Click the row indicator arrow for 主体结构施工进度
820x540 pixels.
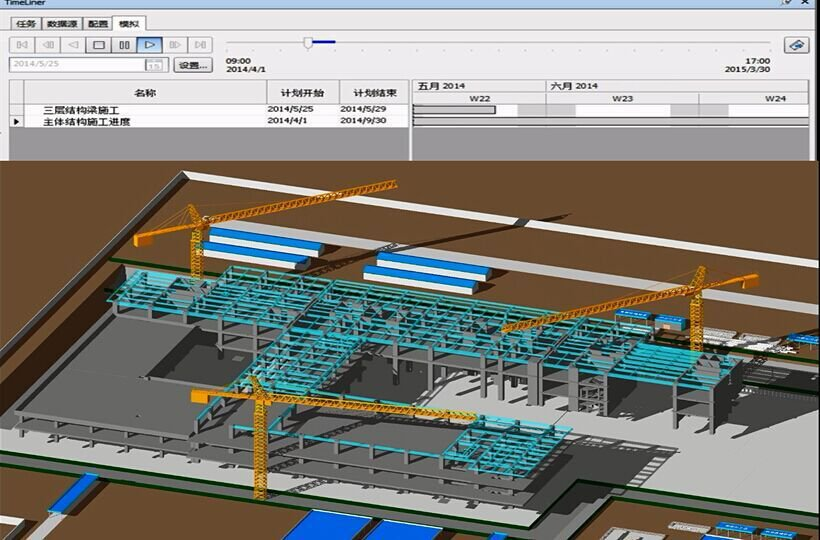[x=17, y=121]
